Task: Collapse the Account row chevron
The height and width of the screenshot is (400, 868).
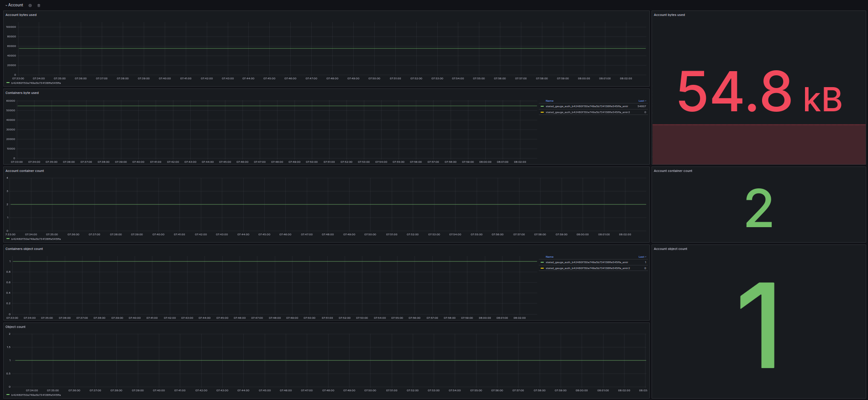Action: point(6,5)
